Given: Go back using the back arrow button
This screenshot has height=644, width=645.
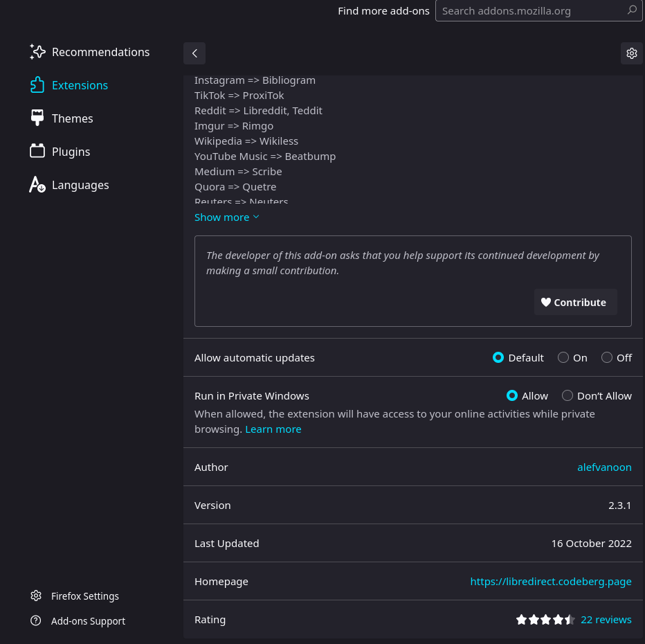Looking at the screenshot, I should (194, 53).
